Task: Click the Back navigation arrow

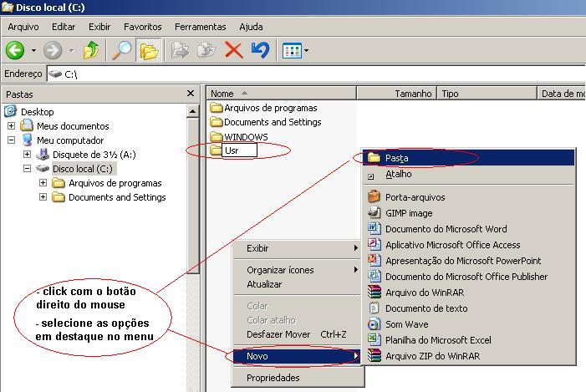Action: click(x=15, y=50)
